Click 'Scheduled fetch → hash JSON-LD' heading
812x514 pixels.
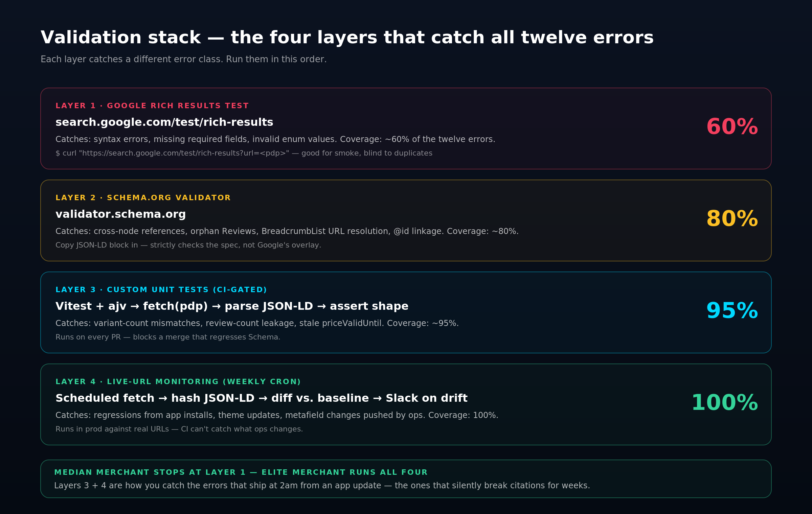(x=262, y=398)
